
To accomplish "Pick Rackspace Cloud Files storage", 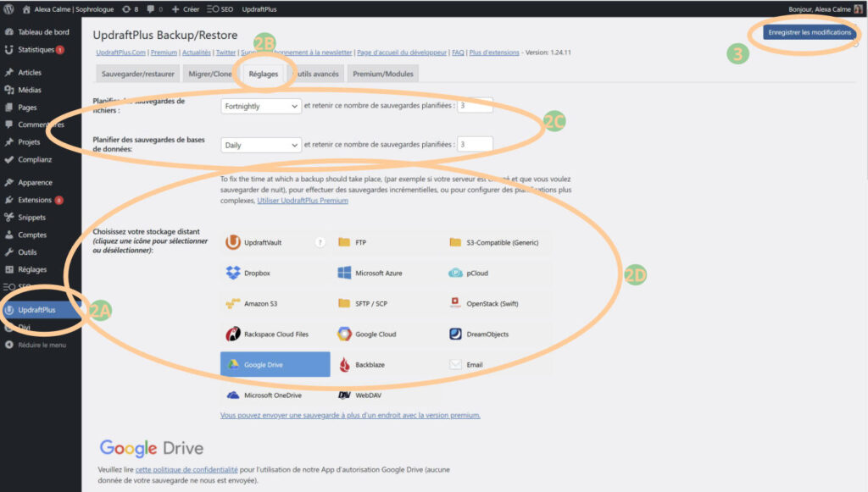I will click(275, 334).
